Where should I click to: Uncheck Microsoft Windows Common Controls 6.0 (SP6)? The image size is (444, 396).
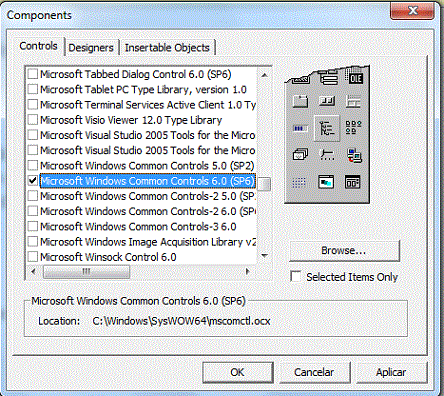[x=33, y=181]
